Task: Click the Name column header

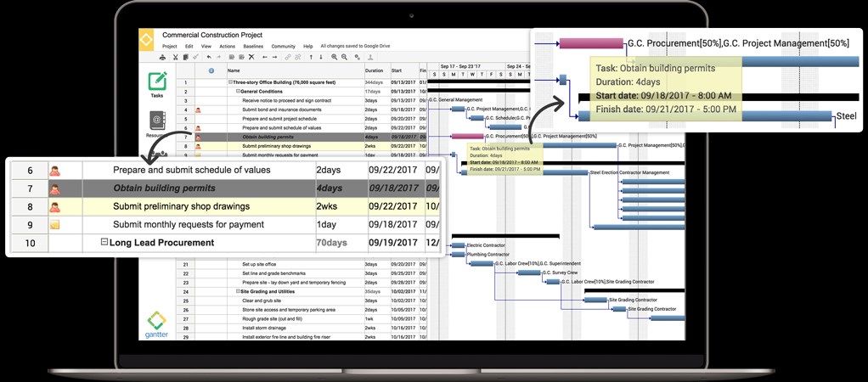Action: [296, 70]
